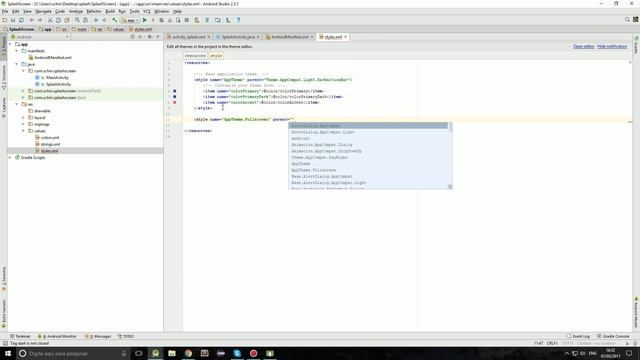Collapse the res folder
This screenshot has height=360, width=640.
17,104
